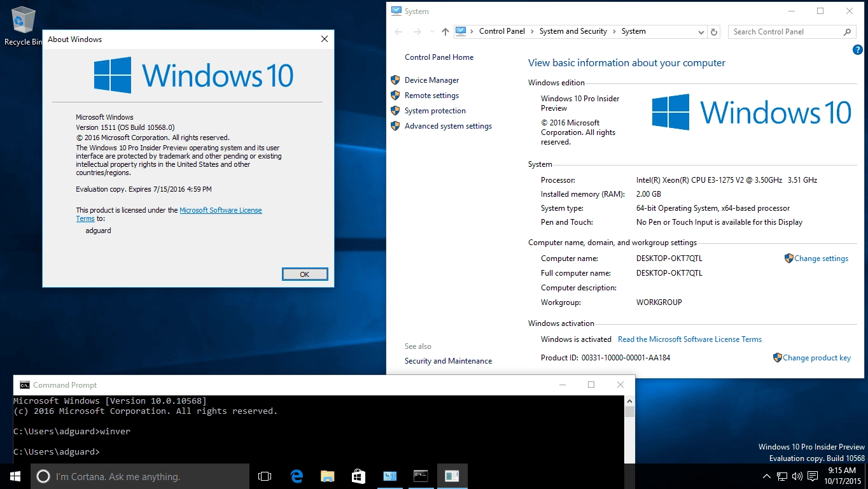Expand arrow after Control Panel breadcrumb
This screenshot has width=868, height=489.
tap(533, 31)
